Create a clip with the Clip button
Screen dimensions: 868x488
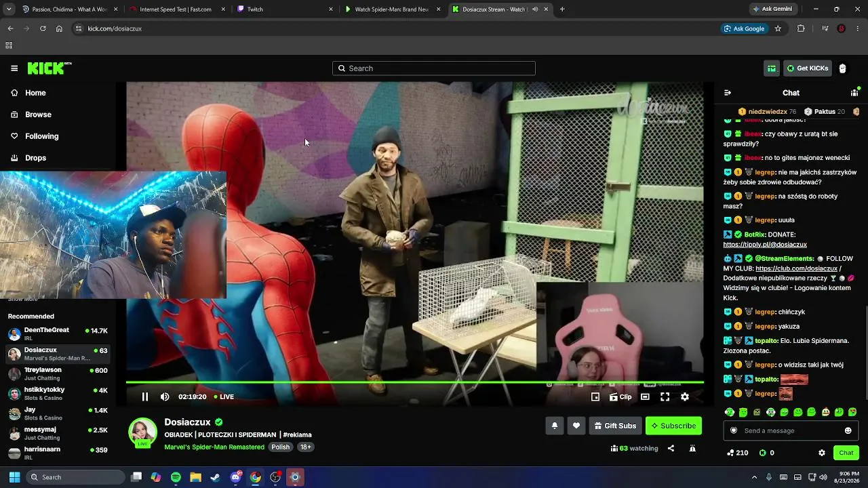click(x=620, y=397)
